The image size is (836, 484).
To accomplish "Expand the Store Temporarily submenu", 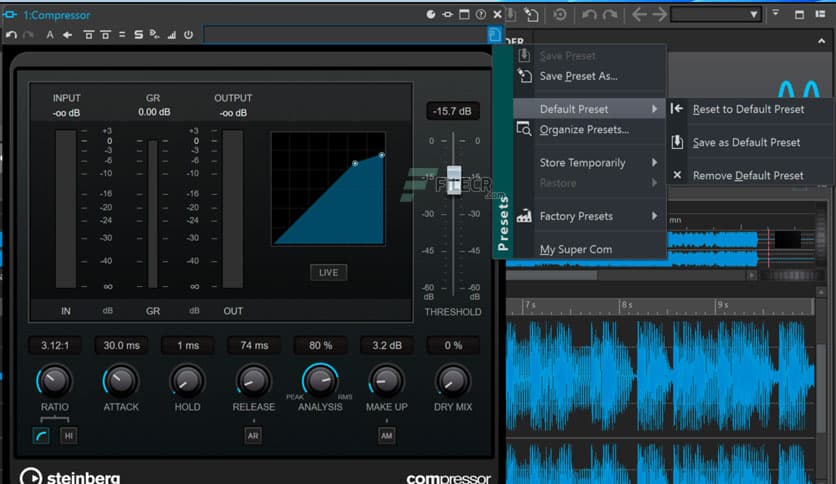I will click(x=590, y=163).
